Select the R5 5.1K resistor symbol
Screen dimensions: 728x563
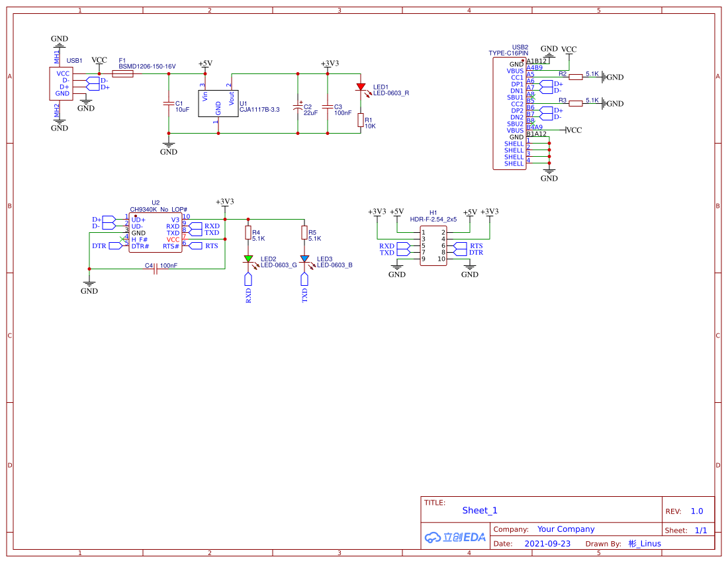coord(304,232)
